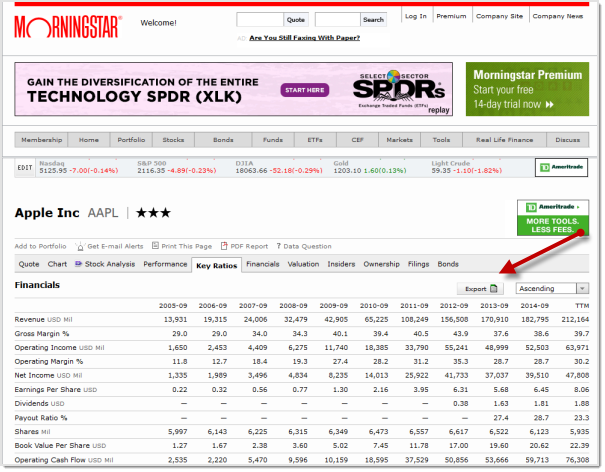Click the Gross Margin % row label
Screen dimensions: 605x472
click(42, 333)
